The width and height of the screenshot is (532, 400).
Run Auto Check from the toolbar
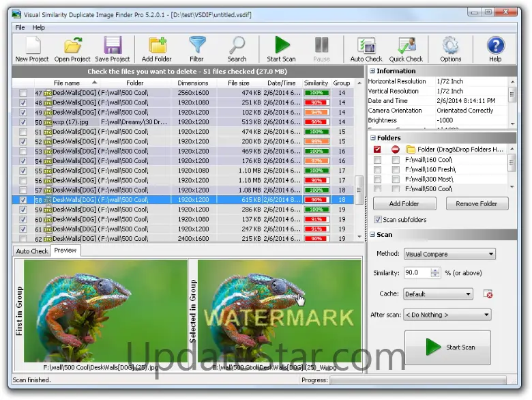(x=366, y=49)
